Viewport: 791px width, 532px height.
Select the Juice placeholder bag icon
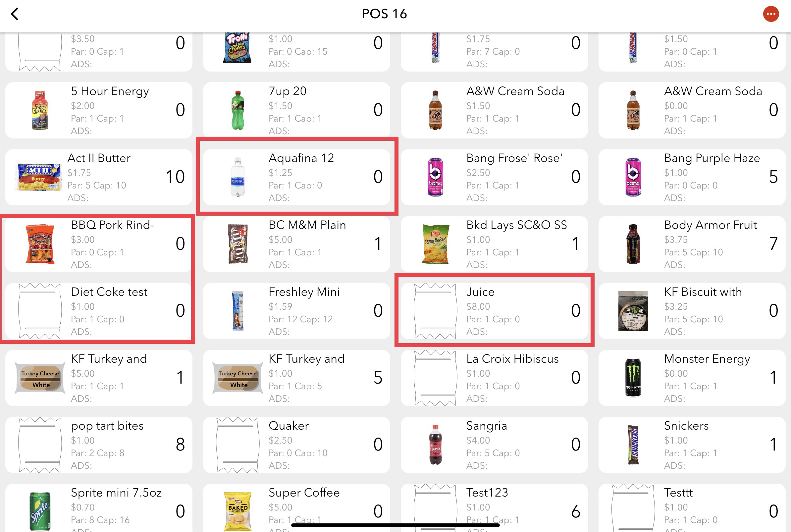pos(436,311)
